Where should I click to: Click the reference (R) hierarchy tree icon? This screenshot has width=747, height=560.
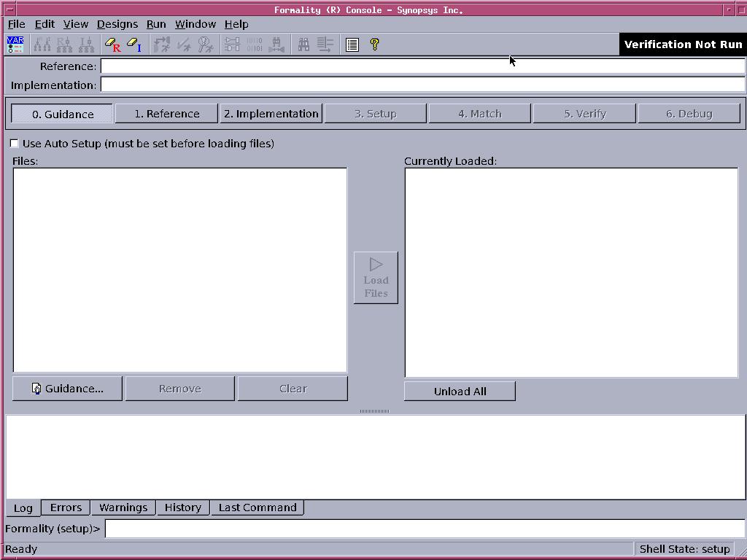coord(64,44)
